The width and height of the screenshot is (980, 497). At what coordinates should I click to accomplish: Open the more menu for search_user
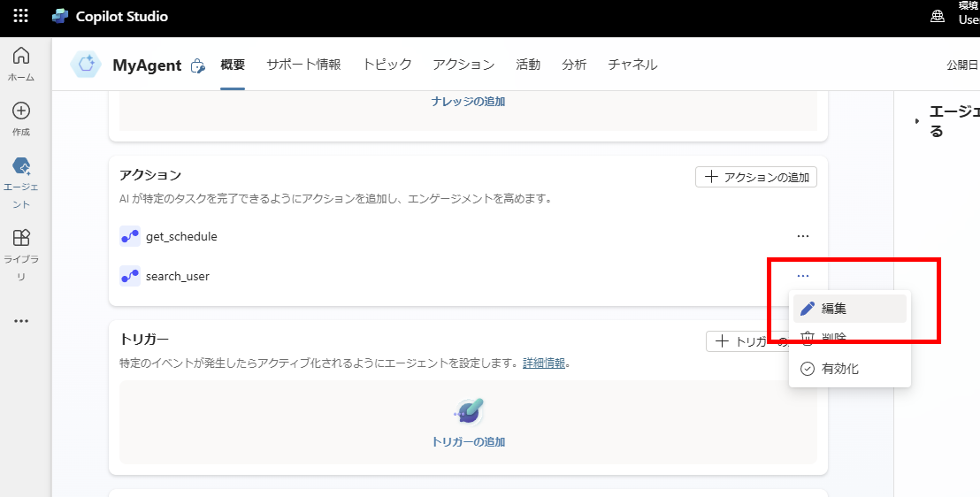[x=802, y=276]
